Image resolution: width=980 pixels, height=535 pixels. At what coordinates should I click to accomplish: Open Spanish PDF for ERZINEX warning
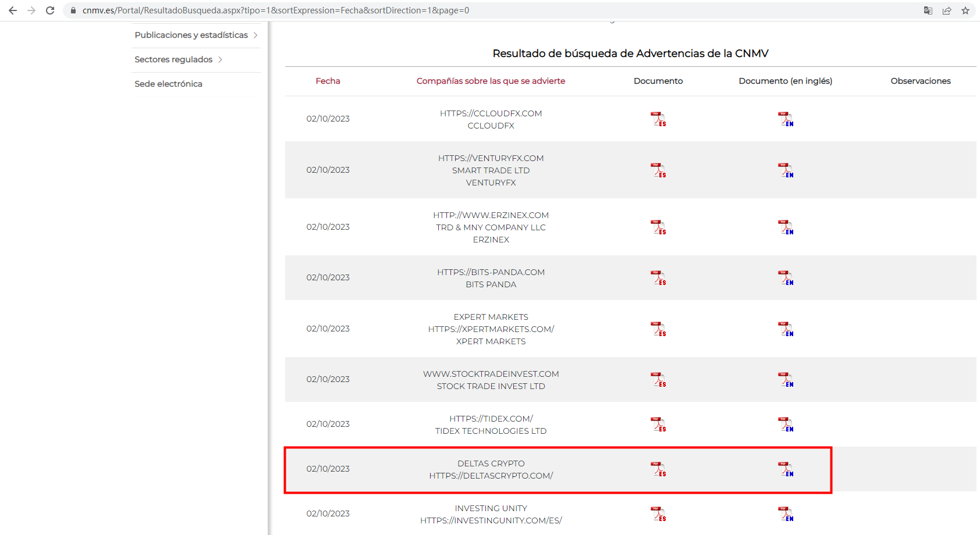pos(658,227)
